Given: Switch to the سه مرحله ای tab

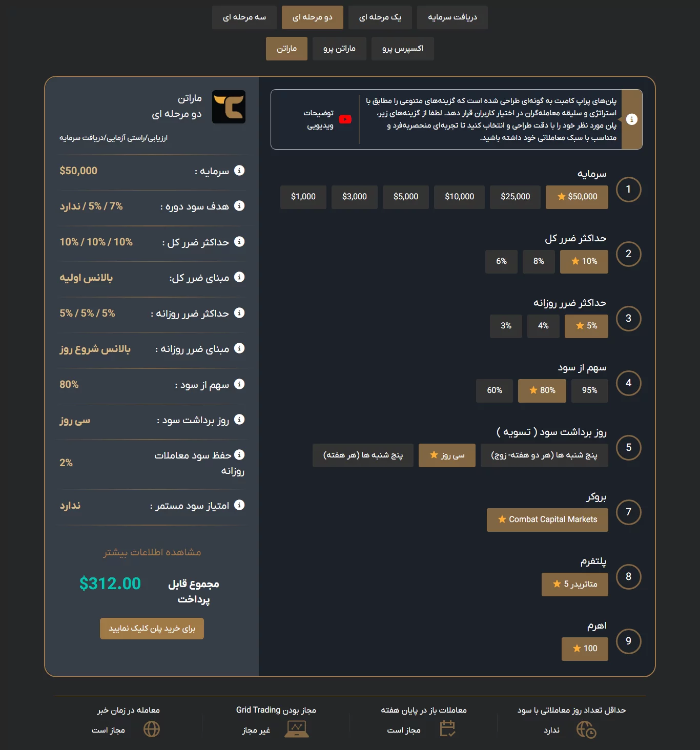Looking at the screenshot, I should point(244,17).
